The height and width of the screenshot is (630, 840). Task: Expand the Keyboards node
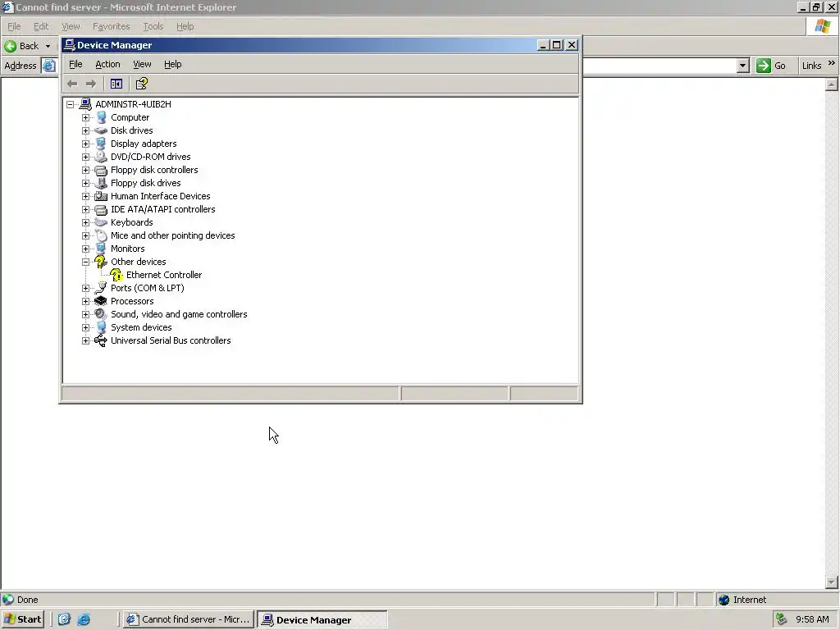click(85, 222)
